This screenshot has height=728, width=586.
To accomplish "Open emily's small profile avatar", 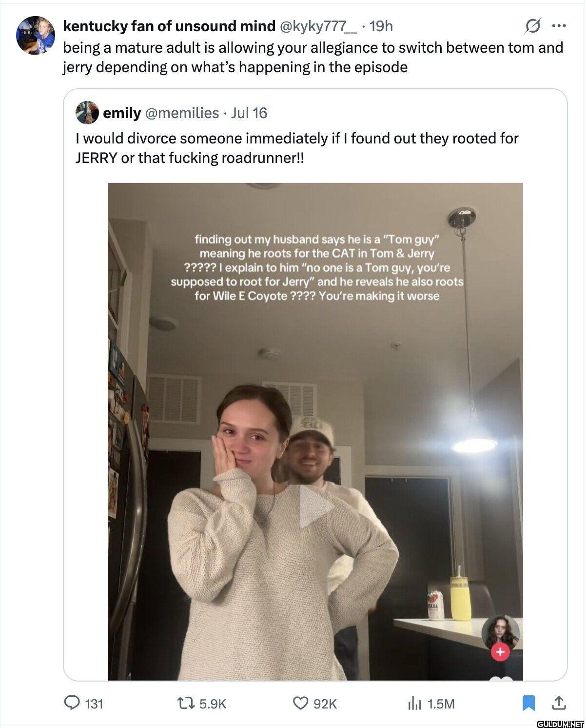I will click(x=87, y=113).
